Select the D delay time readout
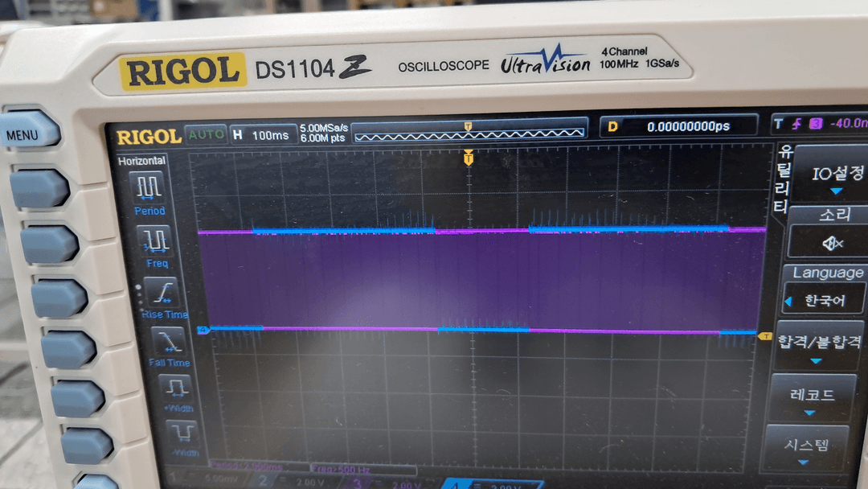The image size is (868, 489). tap(679, 126)
